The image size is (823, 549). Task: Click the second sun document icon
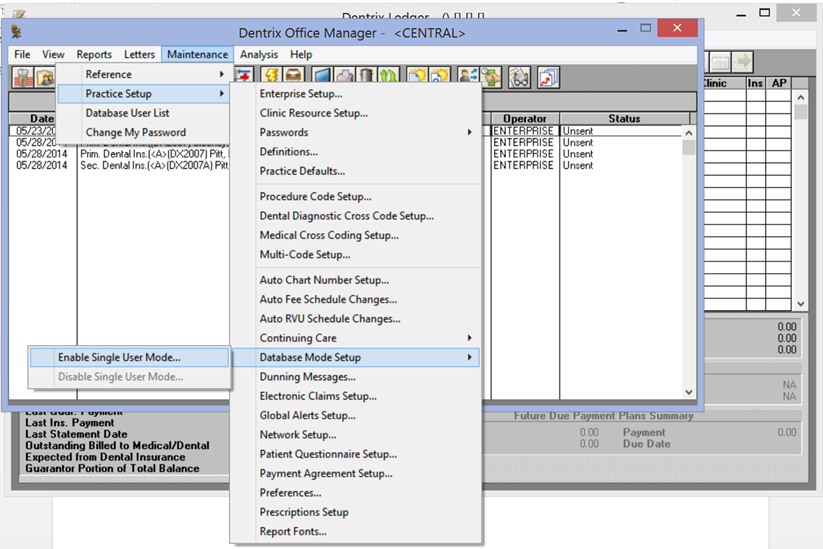(x=439, y=77)
